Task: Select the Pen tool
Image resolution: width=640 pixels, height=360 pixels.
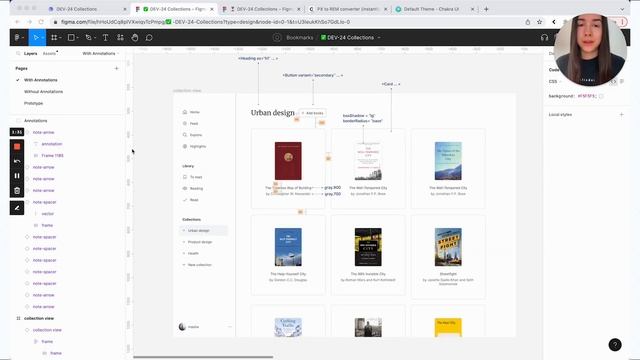Action: pyautogui.click(x=88, y=38)
